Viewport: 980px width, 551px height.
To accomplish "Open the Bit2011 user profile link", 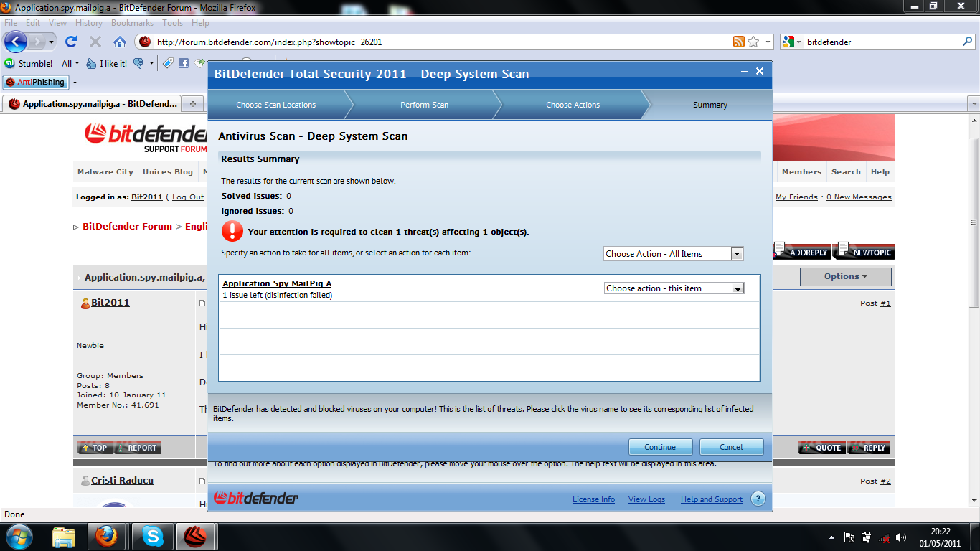I will [x=110, y=303].
